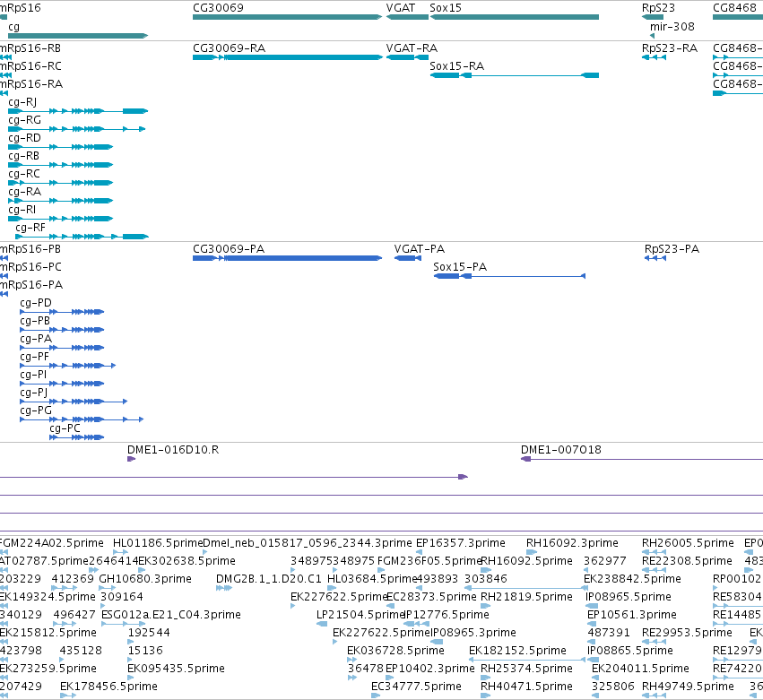Select the IP08965.3prime EST label
The width and height of the screenshot is (763, 700).
[473, 634]
